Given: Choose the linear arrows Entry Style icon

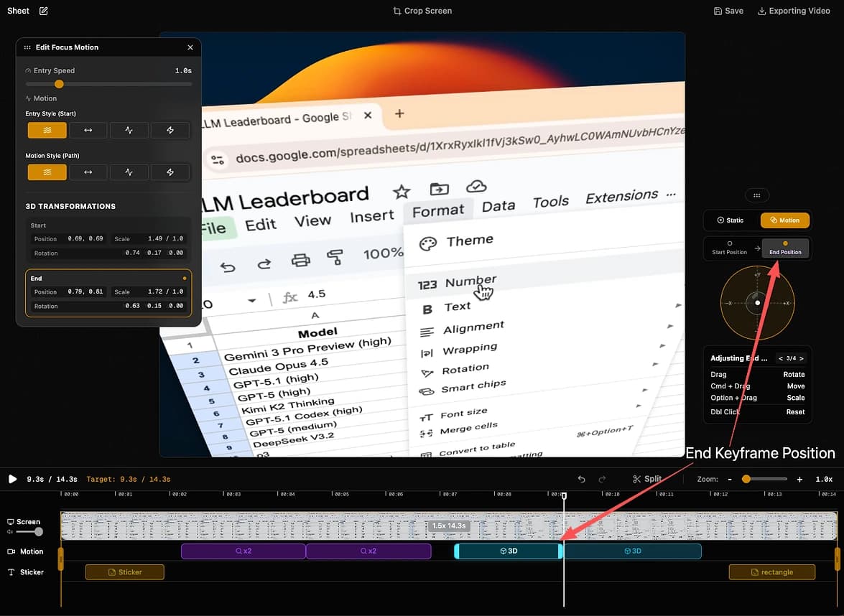Looking at the screenshot, I should (88, 130).
